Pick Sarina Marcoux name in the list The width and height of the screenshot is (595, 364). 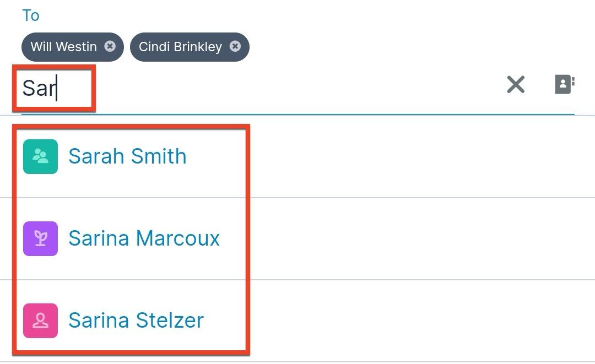pos(144,238)
